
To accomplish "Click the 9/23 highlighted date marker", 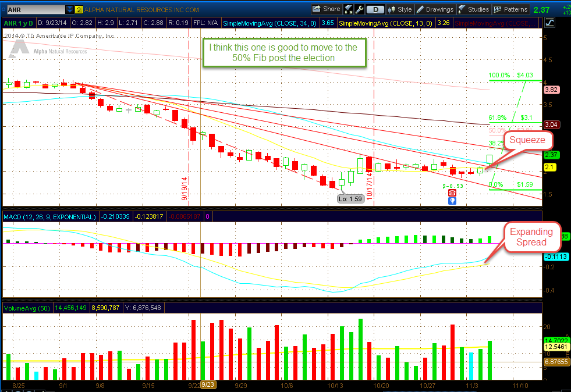I will click(208, 384).
